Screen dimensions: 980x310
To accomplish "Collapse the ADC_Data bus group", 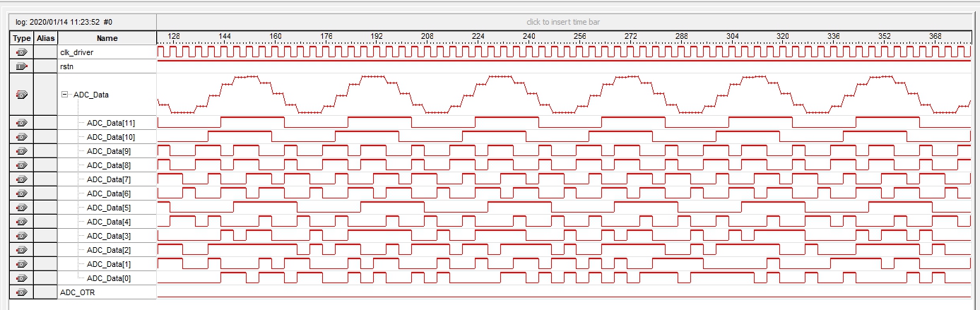I will click(65, 95).
